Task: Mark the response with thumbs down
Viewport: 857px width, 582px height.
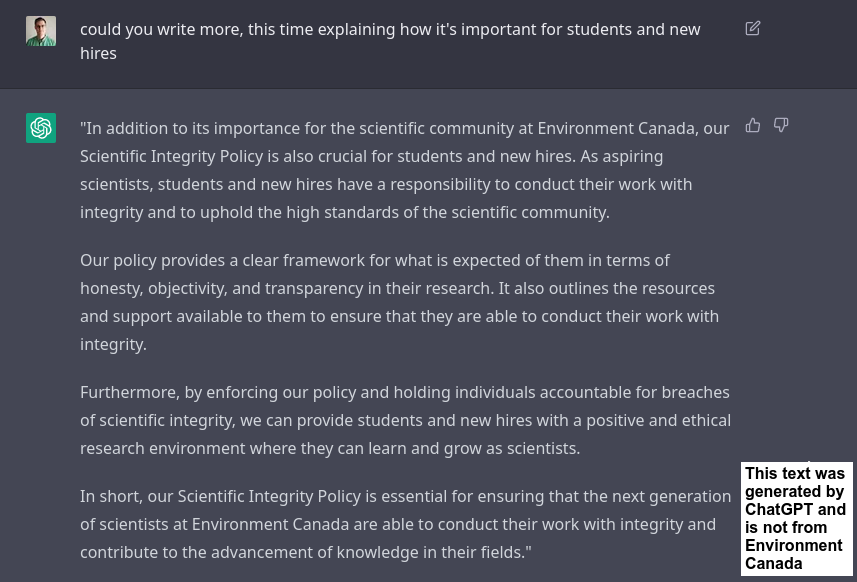Action: tap(781, 126)
